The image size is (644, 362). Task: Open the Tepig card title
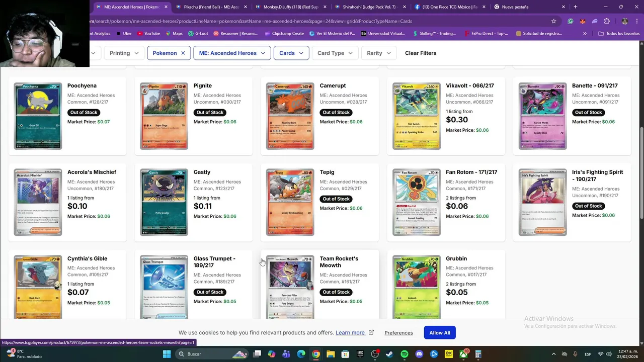327,172
